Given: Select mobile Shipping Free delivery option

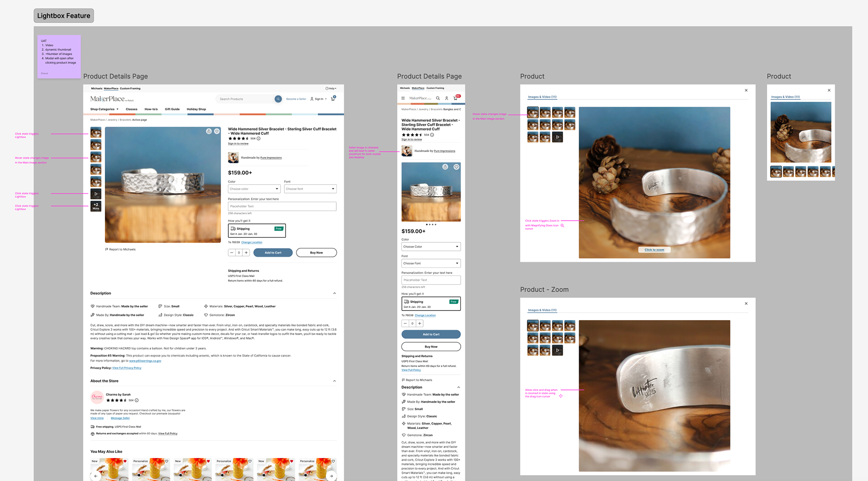Looking at the screenshot, I should 431,304.
